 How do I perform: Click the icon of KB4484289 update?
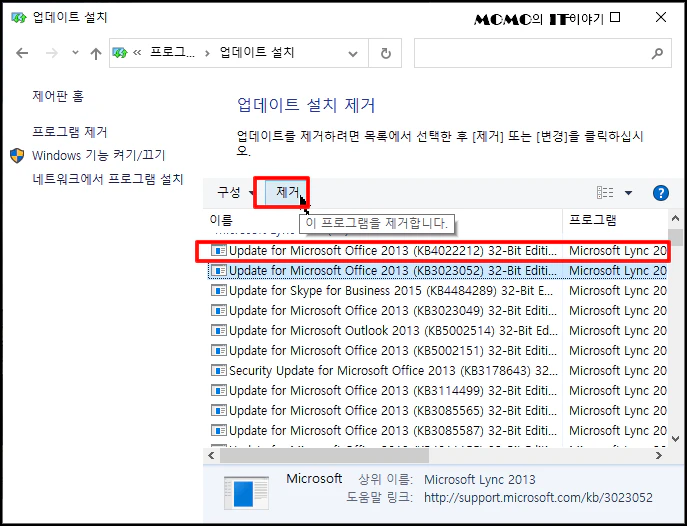point(219,290)
